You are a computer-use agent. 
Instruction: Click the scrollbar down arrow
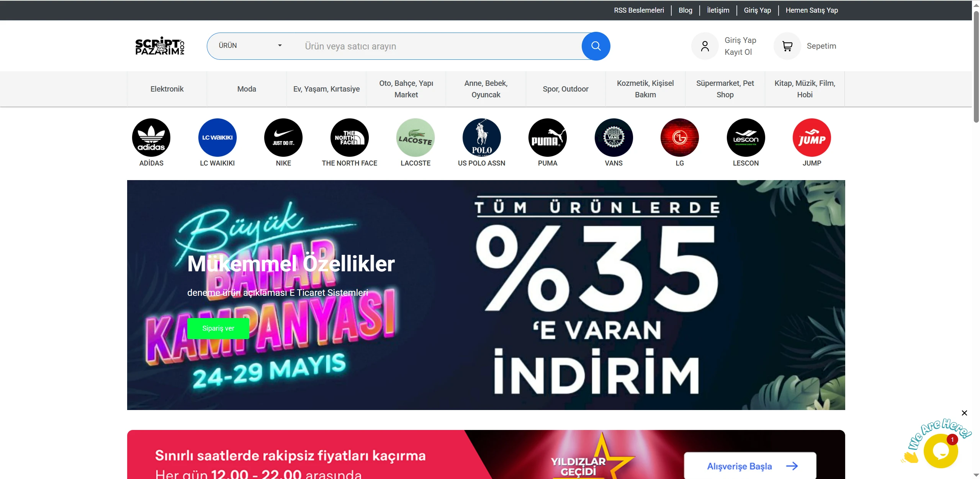[976, 475]
